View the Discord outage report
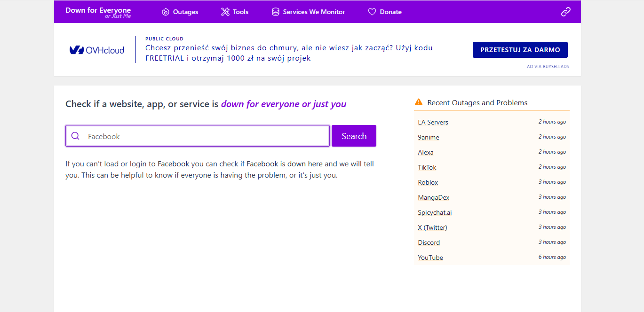The image size is (644, 312). click(x=429, y=242)
